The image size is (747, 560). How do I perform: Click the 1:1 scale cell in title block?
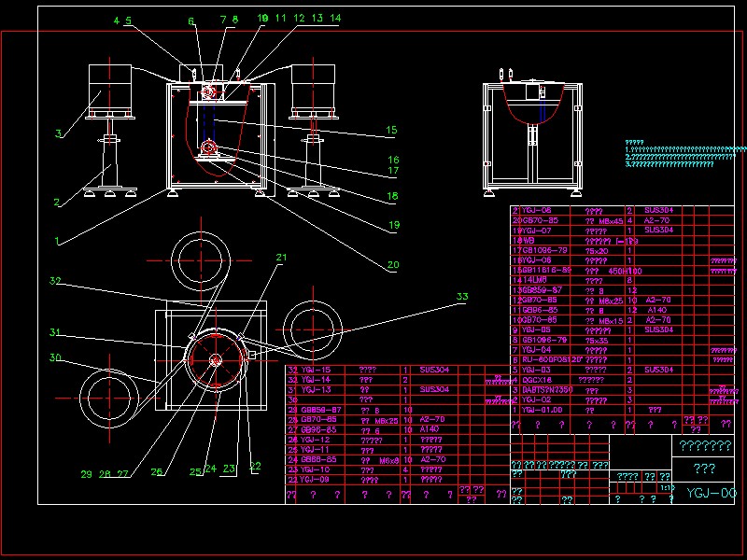667,486
